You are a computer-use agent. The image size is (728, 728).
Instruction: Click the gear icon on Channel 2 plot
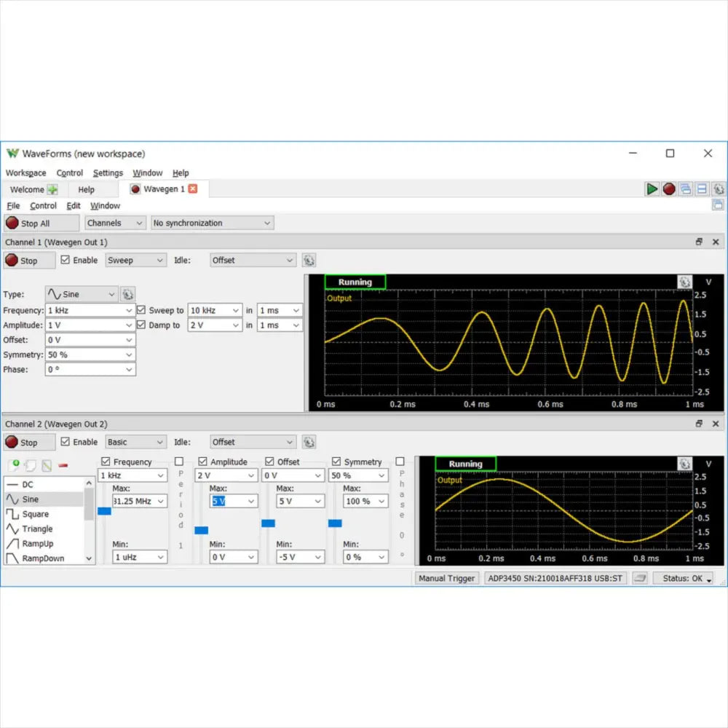[684, 464]
